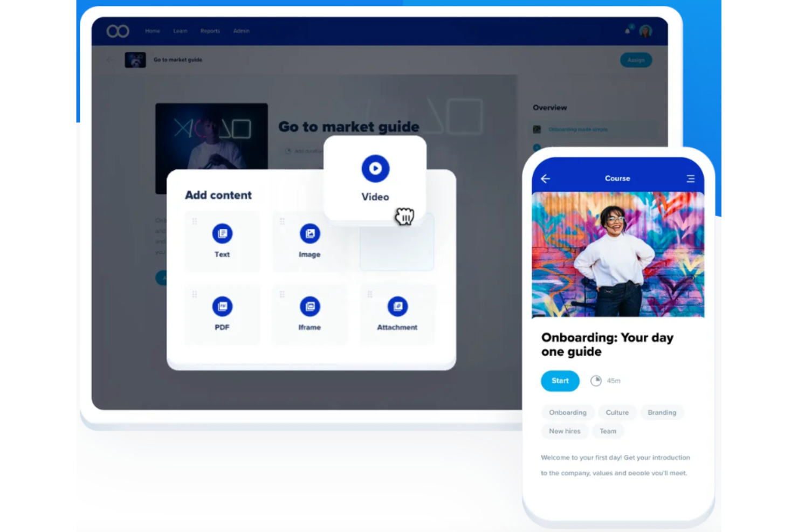Image resolution: width=798 pixels, height=532 pixels.
Task: Click the Go to market guide thumbnail
Action: pos(135,60)
